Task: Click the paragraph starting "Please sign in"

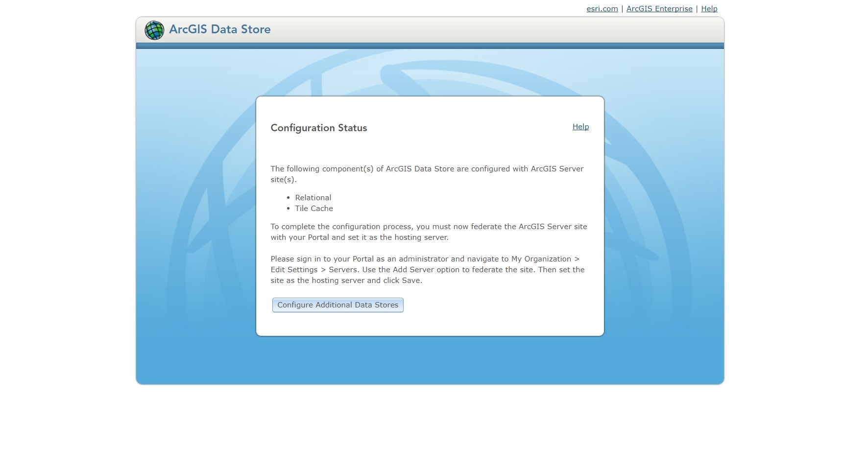Action: [428, 270]
